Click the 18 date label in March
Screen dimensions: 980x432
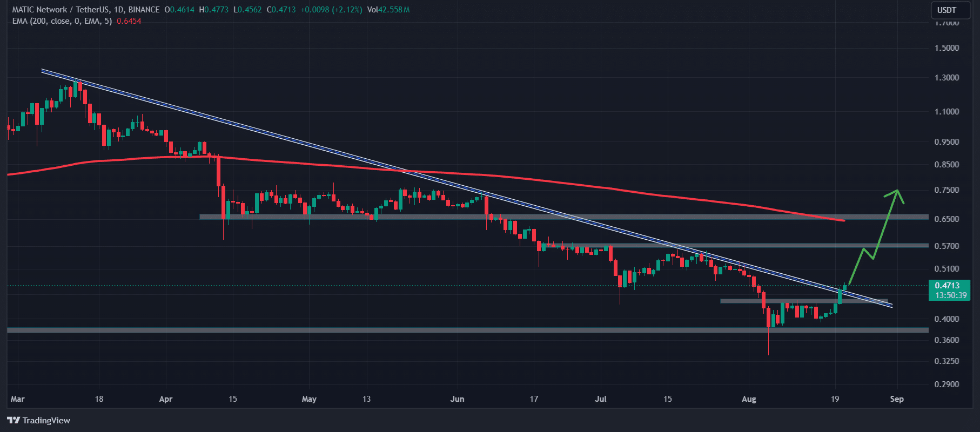pyautogui.click(x=99, y=399)
